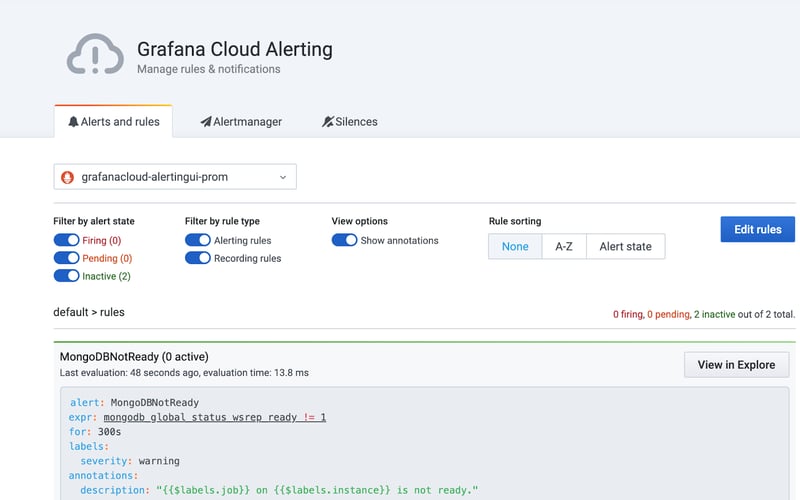800x500 pixels.
Task: Click the severity: warning label line
Action: click(x=130, y=461)
